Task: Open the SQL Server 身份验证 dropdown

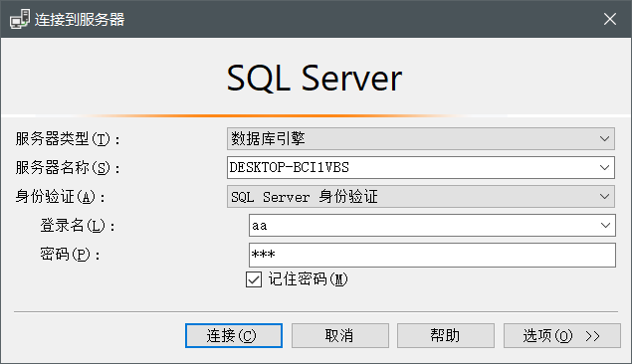Action: pos(421,197)
